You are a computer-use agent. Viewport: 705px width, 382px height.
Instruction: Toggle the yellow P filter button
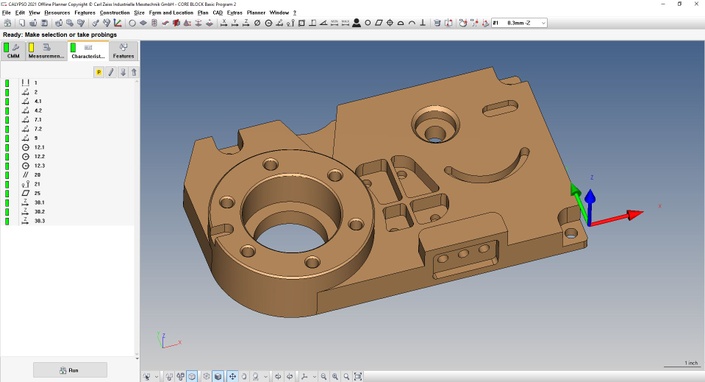pyautogui.click(x=99, y=72)
